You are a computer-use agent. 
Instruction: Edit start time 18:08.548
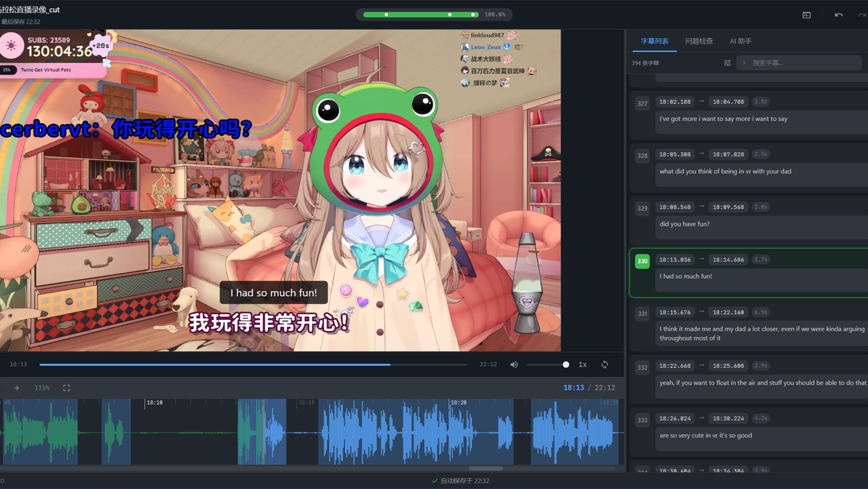[675, 207]
